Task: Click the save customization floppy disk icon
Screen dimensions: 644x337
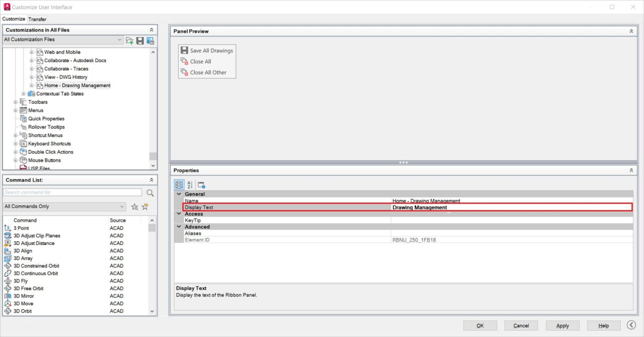Action: tap(140, 40)
